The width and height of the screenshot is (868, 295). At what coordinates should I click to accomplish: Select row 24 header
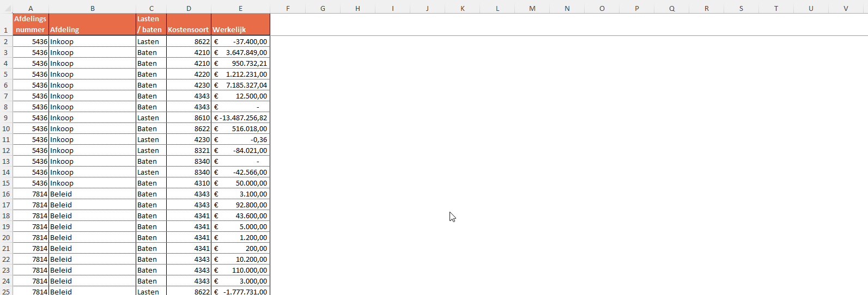click(x=6, y=281)
